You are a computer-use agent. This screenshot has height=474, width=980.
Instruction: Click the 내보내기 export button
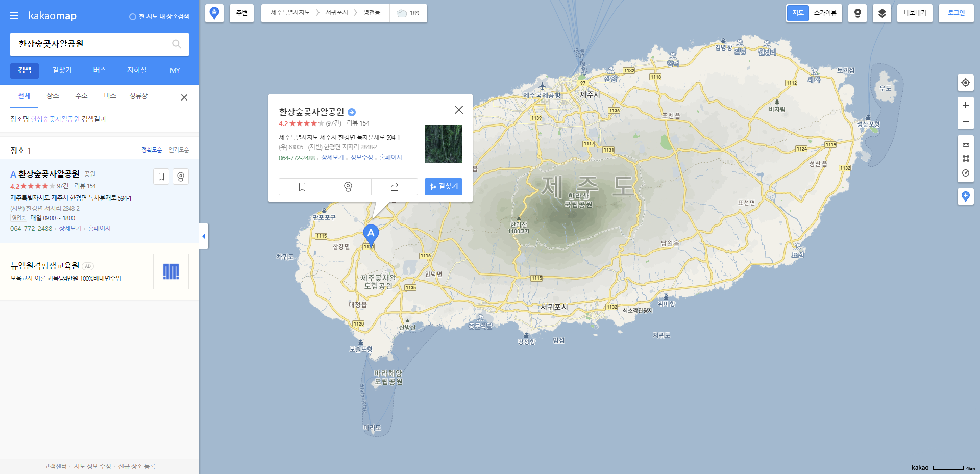click(x=915, y=13)
